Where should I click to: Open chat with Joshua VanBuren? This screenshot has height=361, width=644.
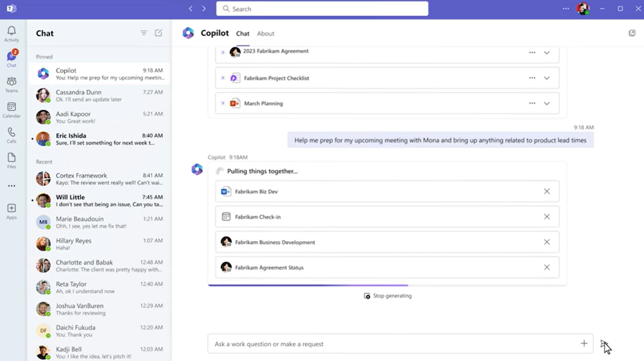pyautogui.click(x=100, y=309)
